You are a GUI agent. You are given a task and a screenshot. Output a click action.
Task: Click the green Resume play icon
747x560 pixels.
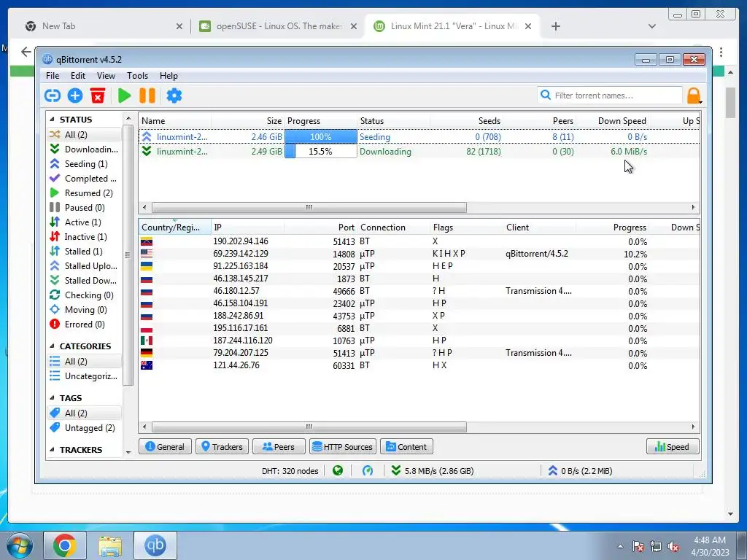tap(124, 96)
